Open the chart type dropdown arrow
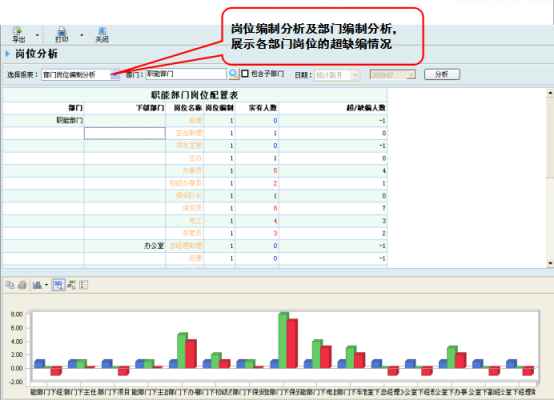The image size is (554, 400). tap(46, 285)
